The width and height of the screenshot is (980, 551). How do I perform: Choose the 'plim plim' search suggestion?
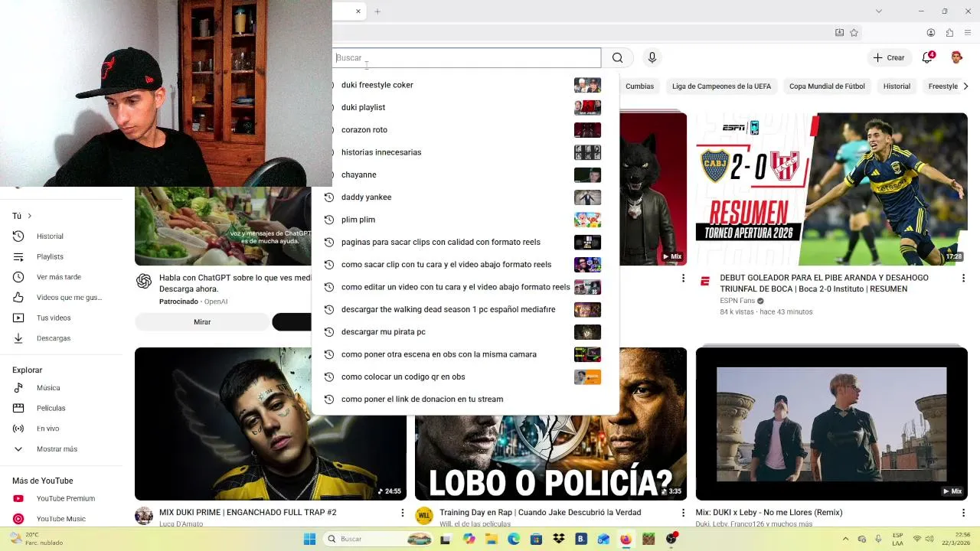coord(465,220)
